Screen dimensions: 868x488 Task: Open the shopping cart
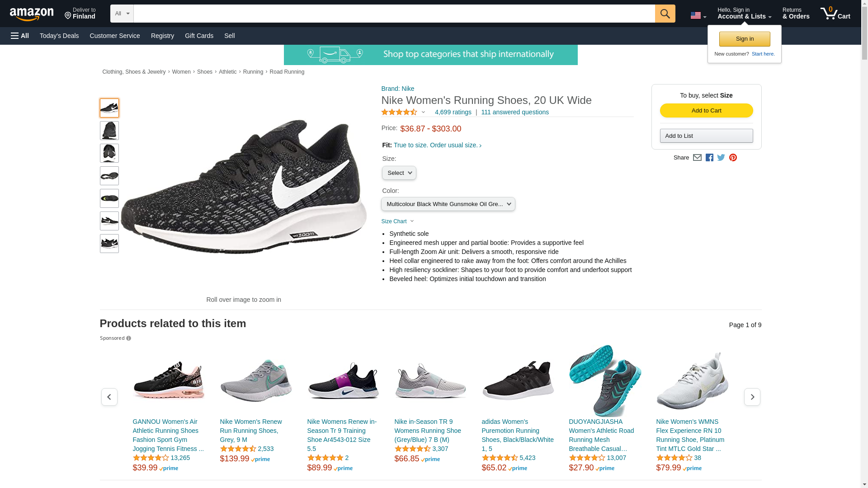(835, 14)
